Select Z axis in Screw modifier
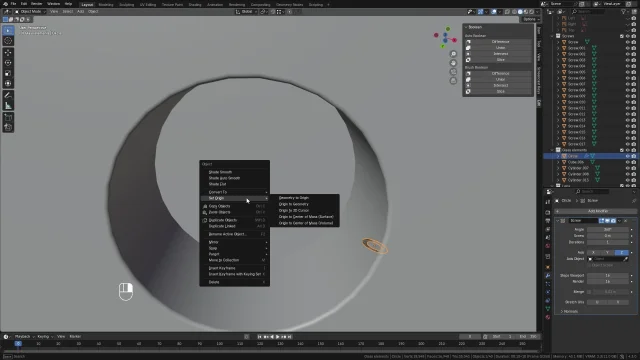Image resolution: width=640 pixels, height=360 pixels. [622, 253]
